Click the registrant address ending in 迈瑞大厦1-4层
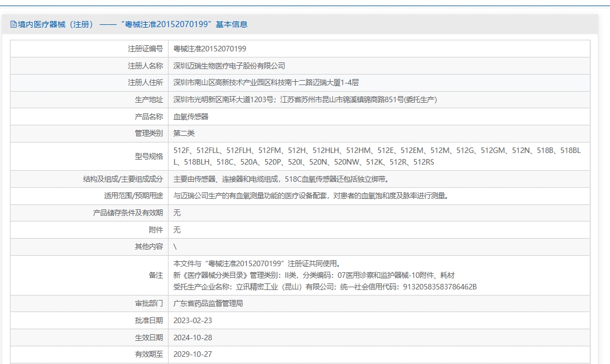610x364 pixels. coord(266,82)
